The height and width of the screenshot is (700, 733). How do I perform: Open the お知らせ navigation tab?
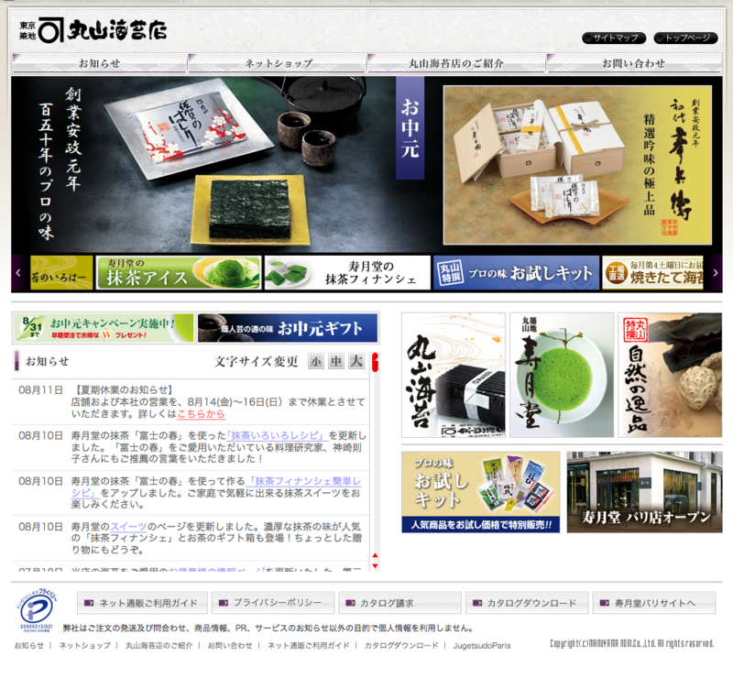pos(99,63)
